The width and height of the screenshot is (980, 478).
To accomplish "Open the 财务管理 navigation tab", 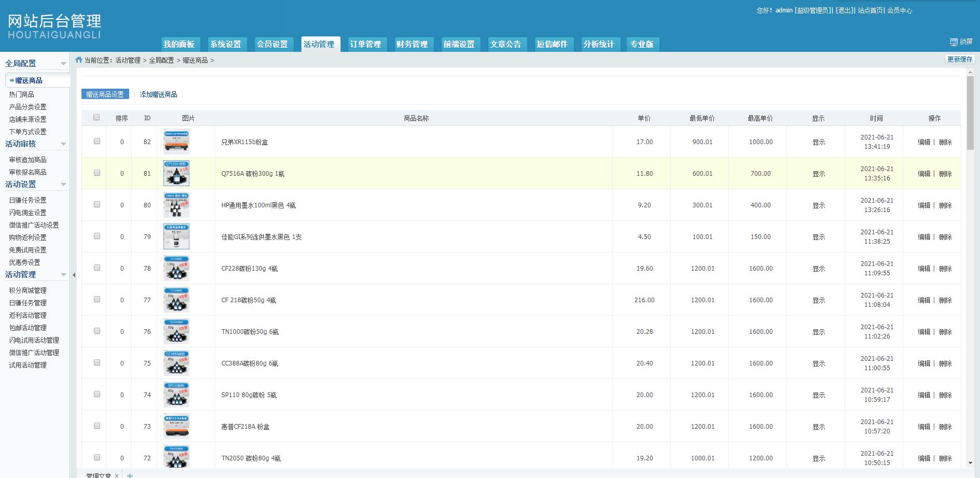I will click(x=412, y=45).
